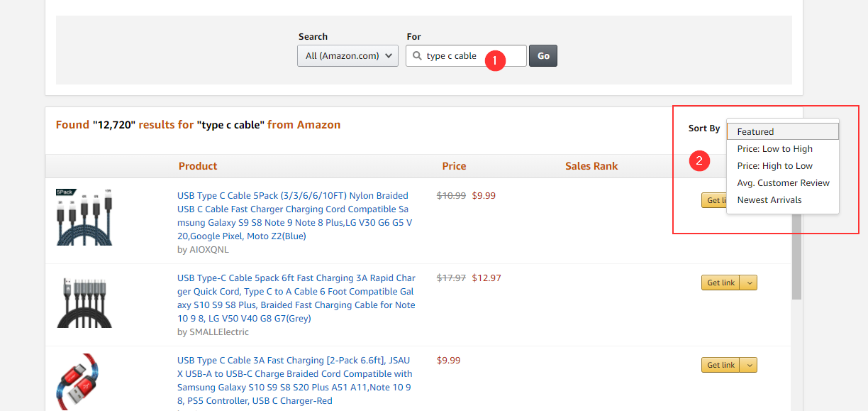Expand Get link arrow for JSAUX cable
The width and height of the screenshot is (868, 411).
[x=750, y=366]
